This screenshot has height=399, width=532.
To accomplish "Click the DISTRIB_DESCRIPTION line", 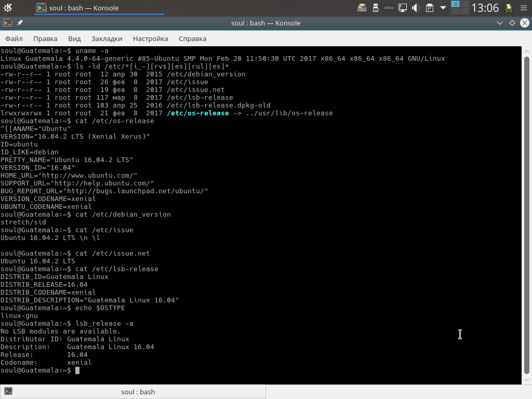I will 89,300.
